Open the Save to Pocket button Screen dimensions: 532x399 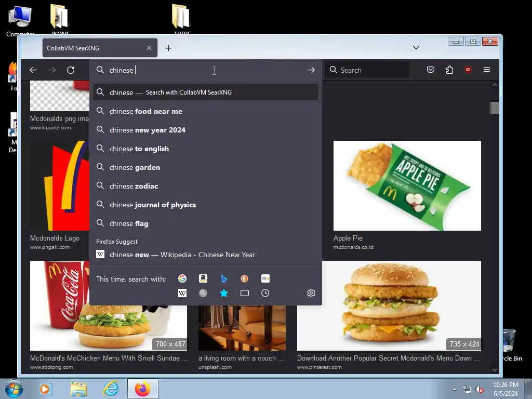pos(431,70)
